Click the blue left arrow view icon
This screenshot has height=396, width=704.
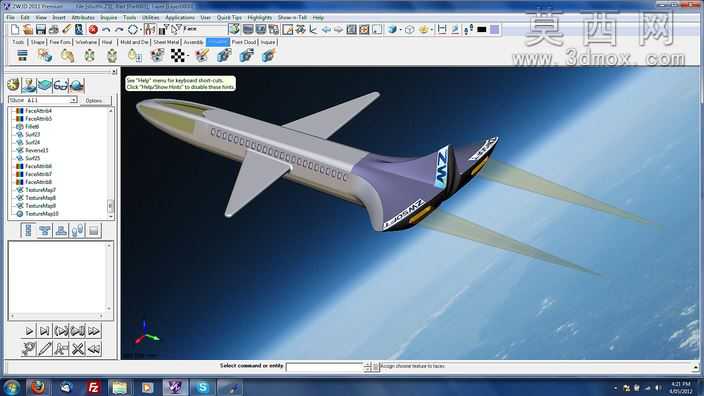point(326,30)
